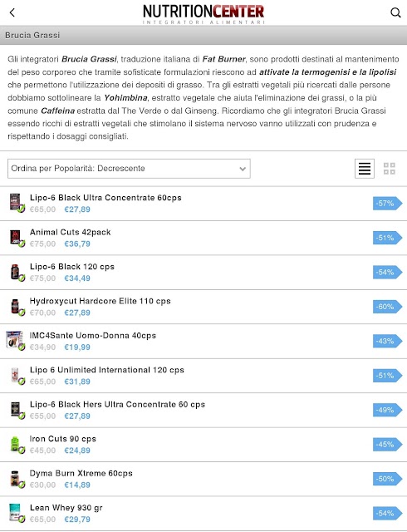Viewport: 407px width, 532px height.
Task: Click the -57% discount tag
Action: 387,204
